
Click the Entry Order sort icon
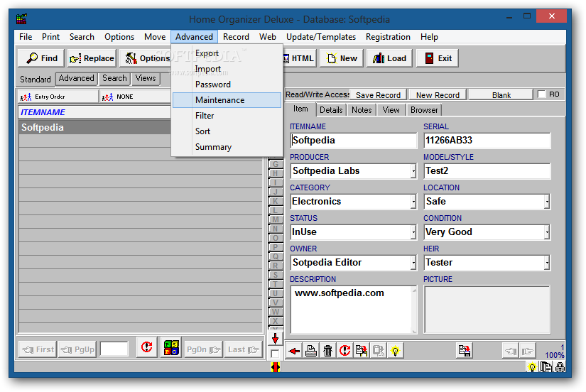26,97
